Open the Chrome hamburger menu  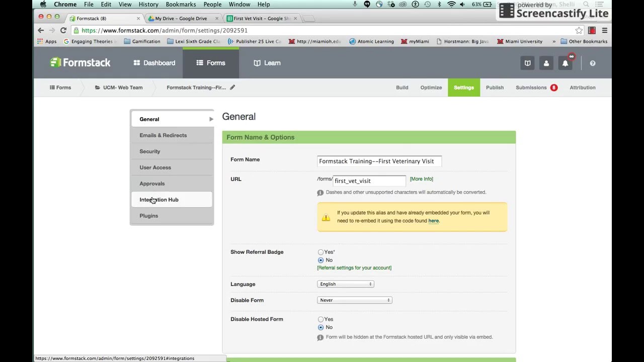coord(604,30)
